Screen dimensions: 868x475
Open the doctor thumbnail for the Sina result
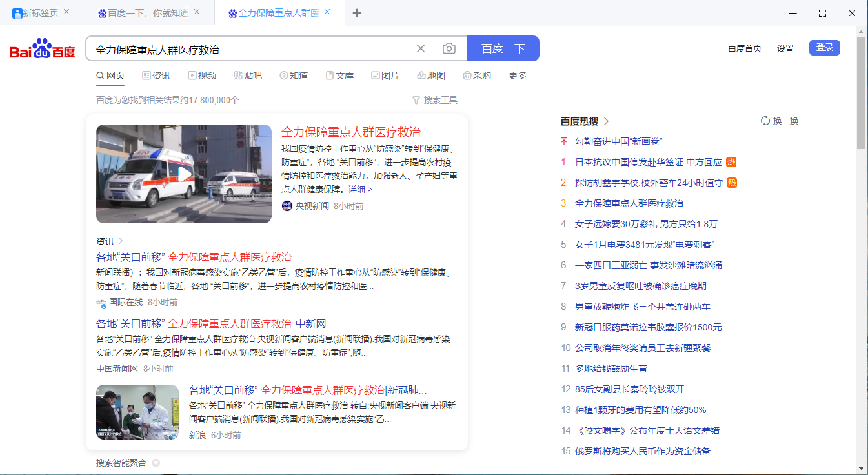[x=137, y=412]
